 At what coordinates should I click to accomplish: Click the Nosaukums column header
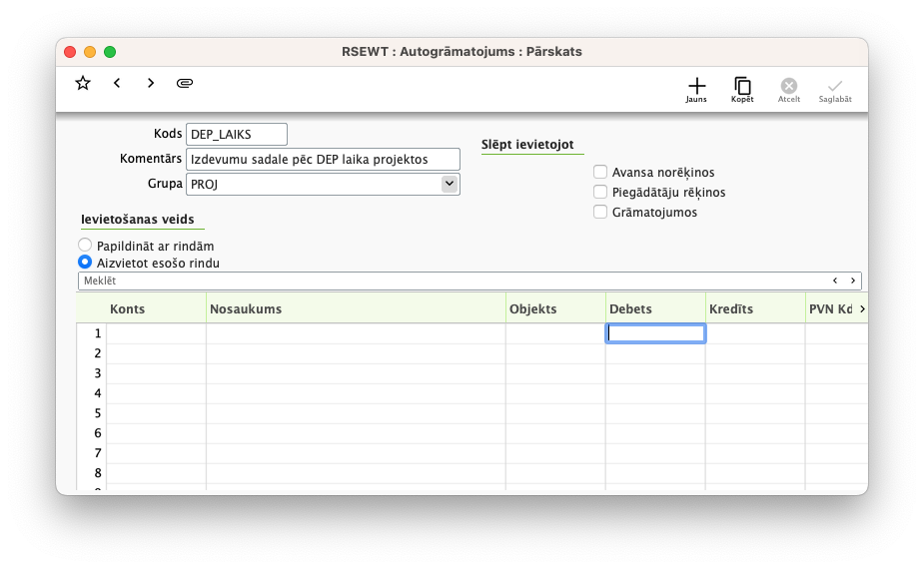[356, 309]
